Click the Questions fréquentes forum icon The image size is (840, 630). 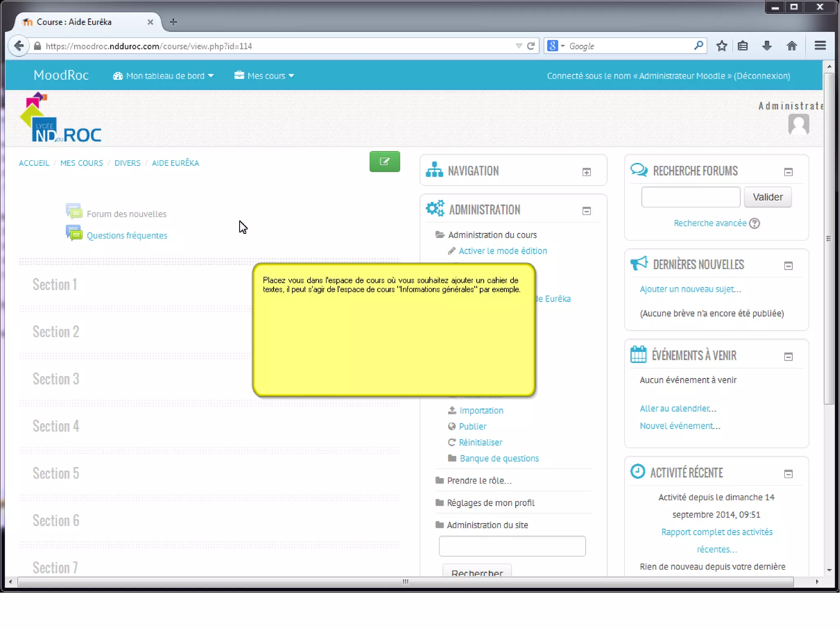pyautogui.click(x=74, y=234)
